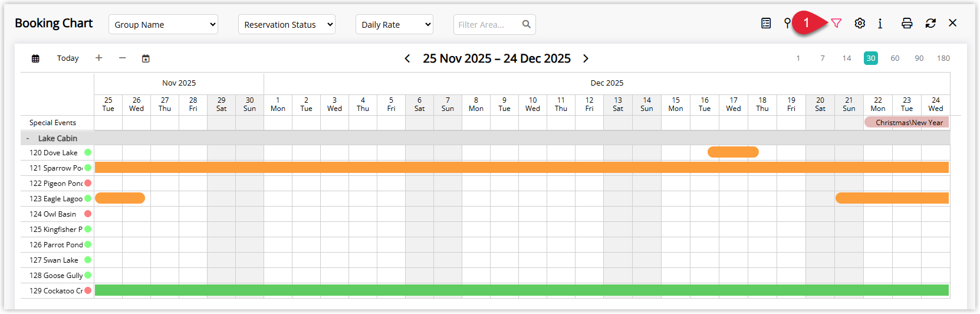Jump to Today
Viewport: 980px width, 314px height.
68,58
